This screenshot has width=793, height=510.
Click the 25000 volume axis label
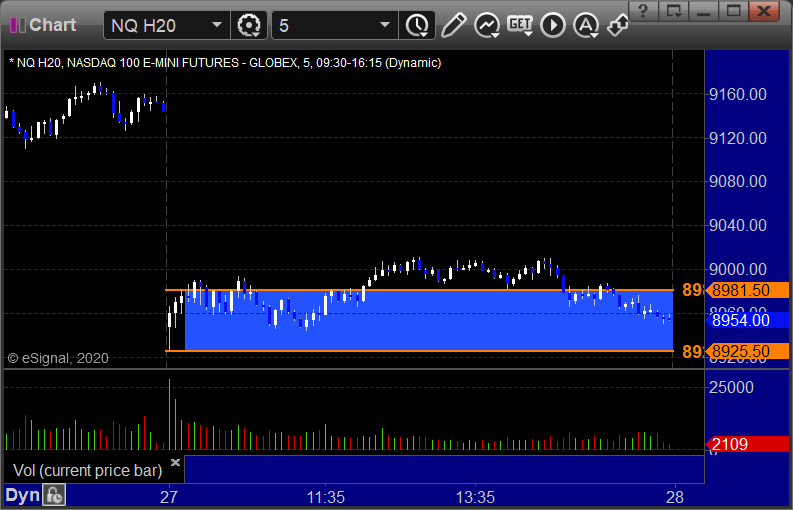point(731,388)
